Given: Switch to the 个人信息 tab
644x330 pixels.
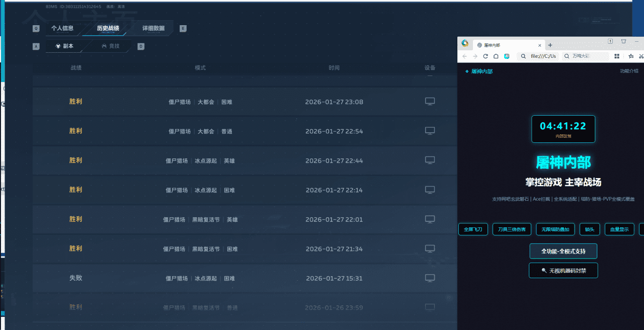Looking at the screenshot, I should click(x=64, y=28).
